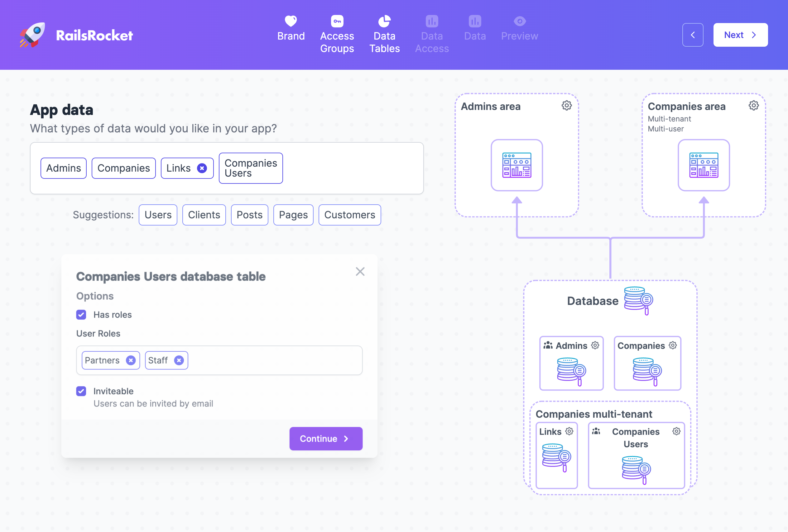Toggle the Has roles checkbox
The width and height of the screenshot is (788, 532).
[81, 315]
